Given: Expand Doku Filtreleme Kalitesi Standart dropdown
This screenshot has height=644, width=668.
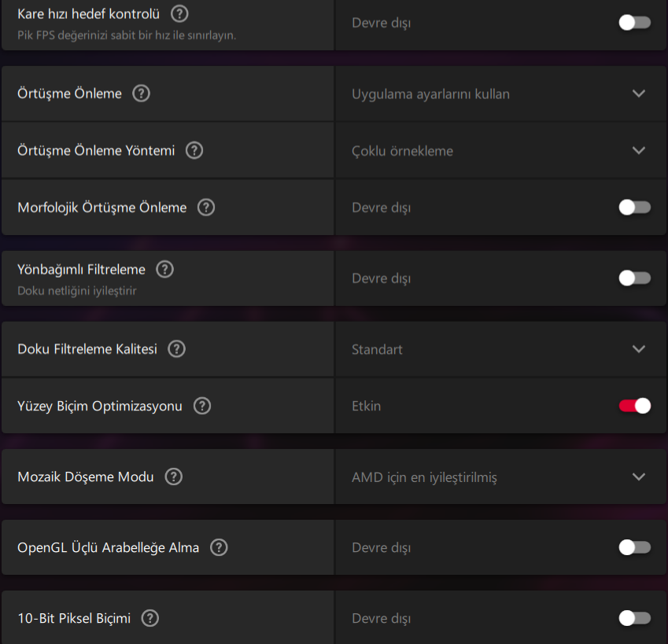Looking at the screenshot, I should [x=638, y=349].
